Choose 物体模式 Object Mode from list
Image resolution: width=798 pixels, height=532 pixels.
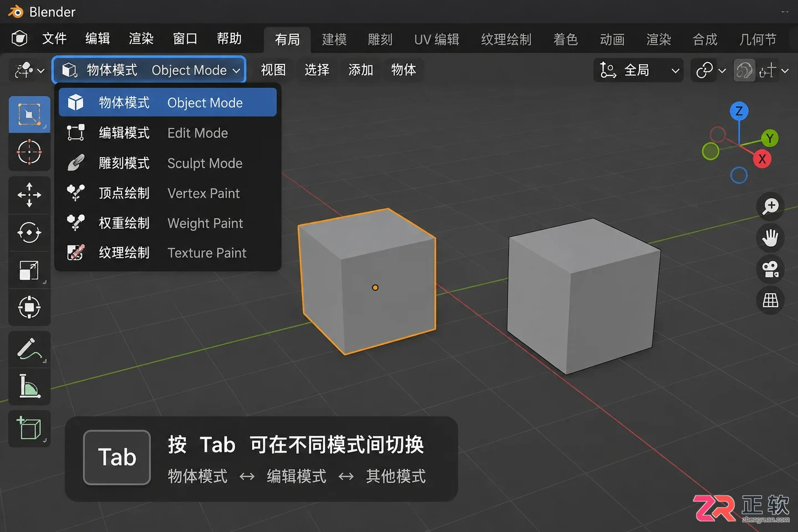[167, 103]
